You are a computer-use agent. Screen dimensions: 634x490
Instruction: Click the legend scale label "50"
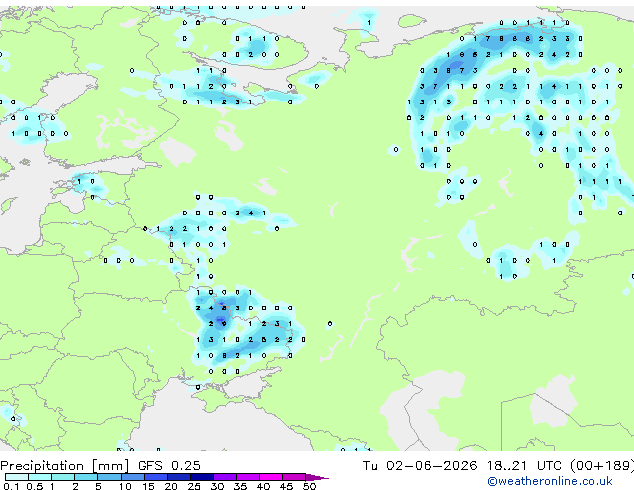309,486
